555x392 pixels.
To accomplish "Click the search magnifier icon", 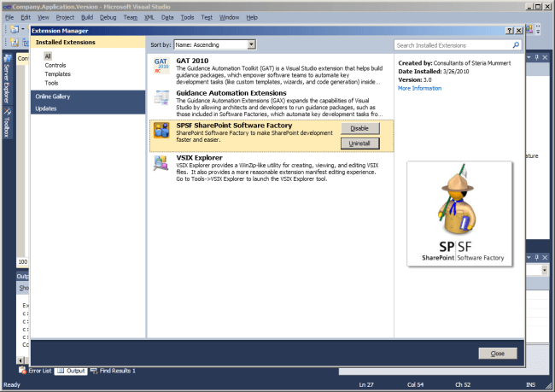I will coord(516,45).
